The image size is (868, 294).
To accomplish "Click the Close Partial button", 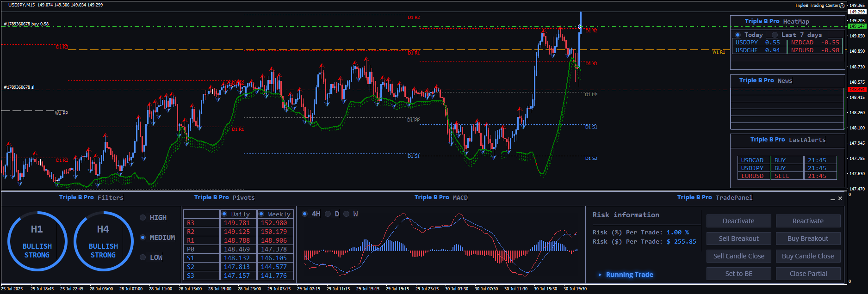I will pos(808,274).
